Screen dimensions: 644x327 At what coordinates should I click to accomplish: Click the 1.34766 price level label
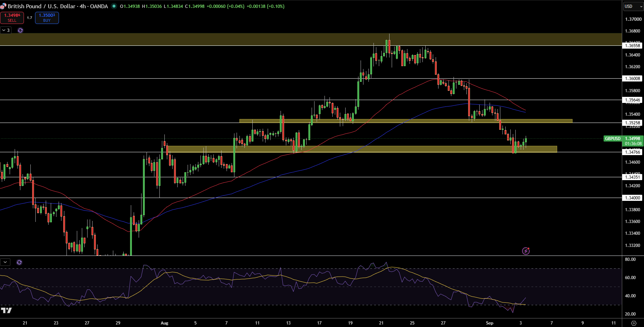coord(633,152)
